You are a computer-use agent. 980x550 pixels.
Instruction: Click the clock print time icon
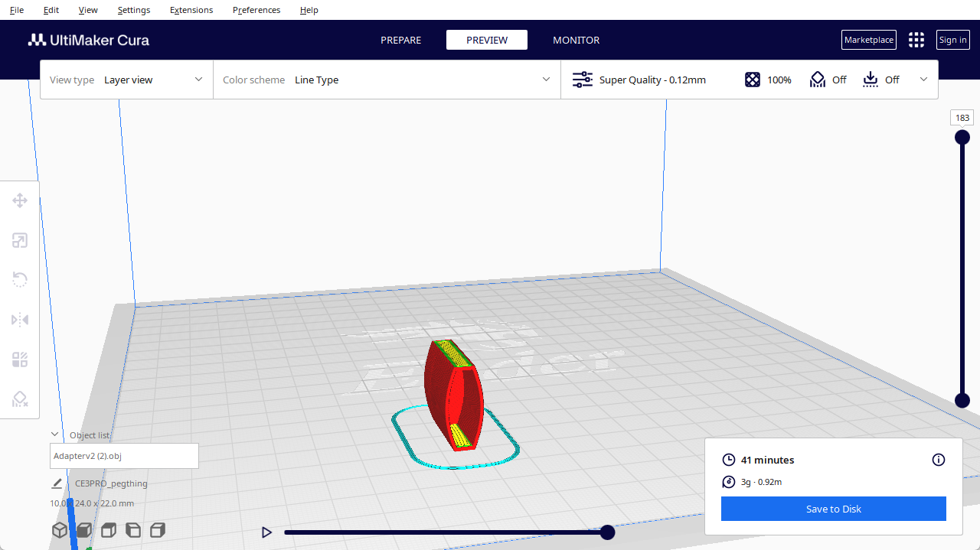[x=729, y=460]
